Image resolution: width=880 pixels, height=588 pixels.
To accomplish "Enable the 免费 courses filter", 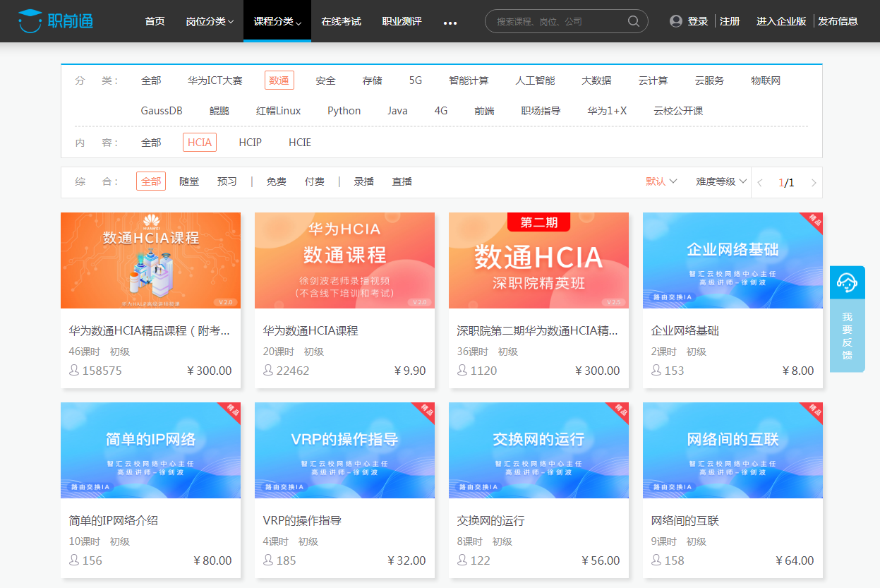I will click(276, 181).
